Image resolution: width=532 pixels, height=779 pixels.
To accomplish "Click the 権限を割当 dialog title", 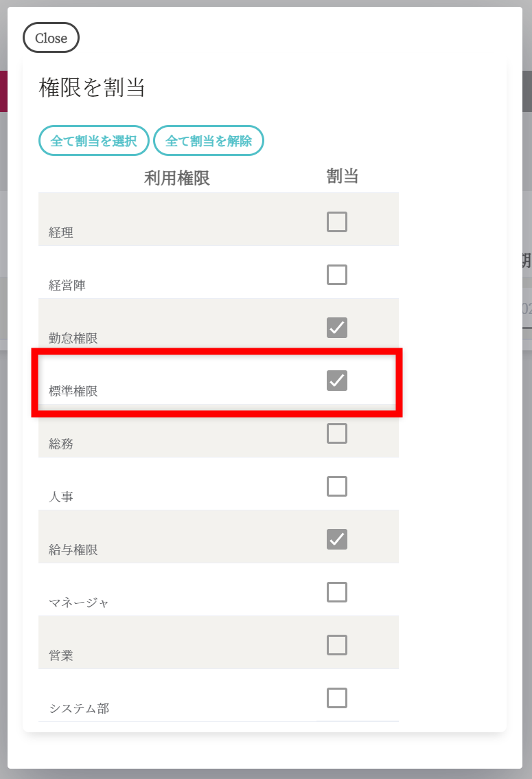I will [x=92, y=88].
